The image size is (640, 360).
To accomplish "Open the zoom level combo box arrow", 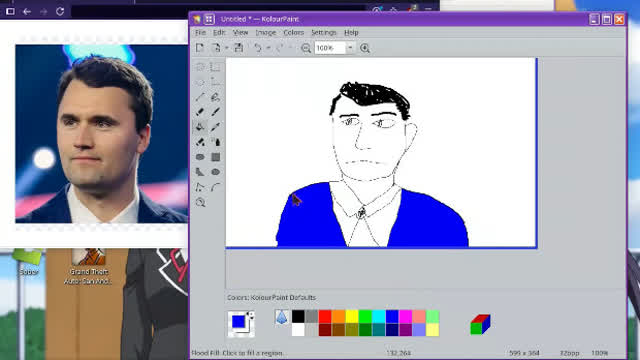I will coord(350,48).
